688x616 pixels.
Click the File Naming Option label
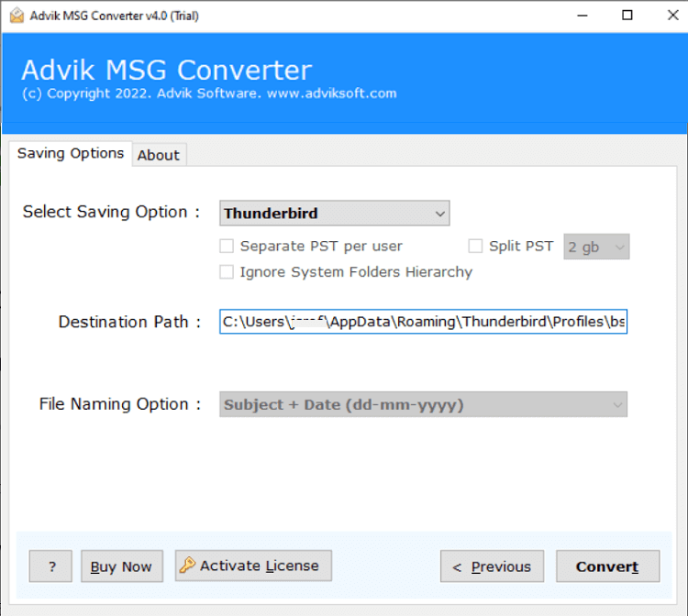[x=120, y=404]
